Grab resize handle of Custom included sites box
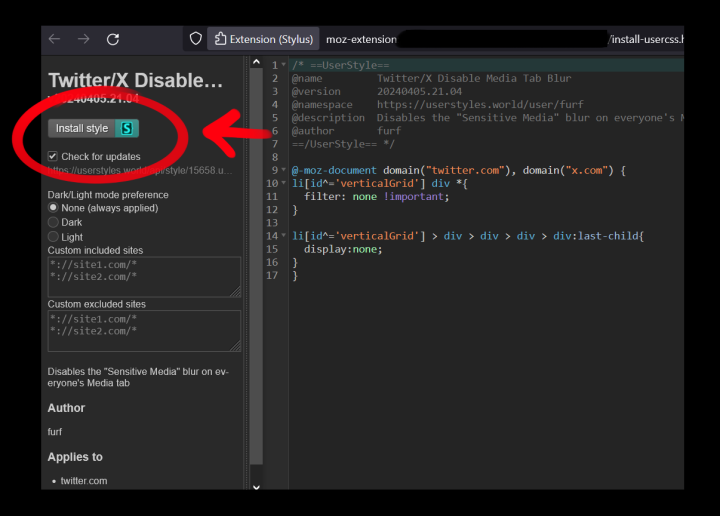 pyautogui.click(x=236, y=292)
